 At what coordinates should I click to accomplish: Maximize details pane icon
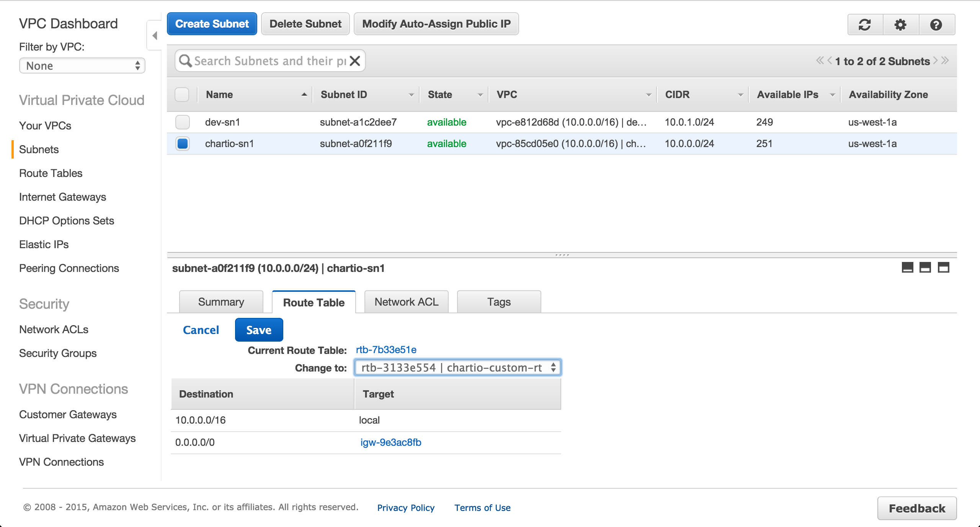click(x=943, y=268)
